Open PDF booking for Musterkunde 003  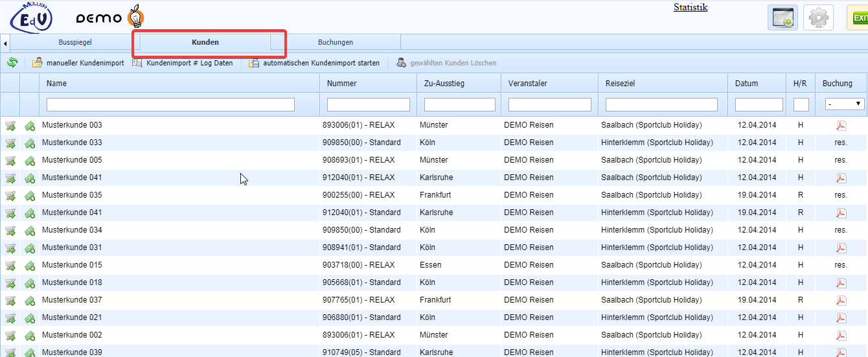tap(841, 125)
